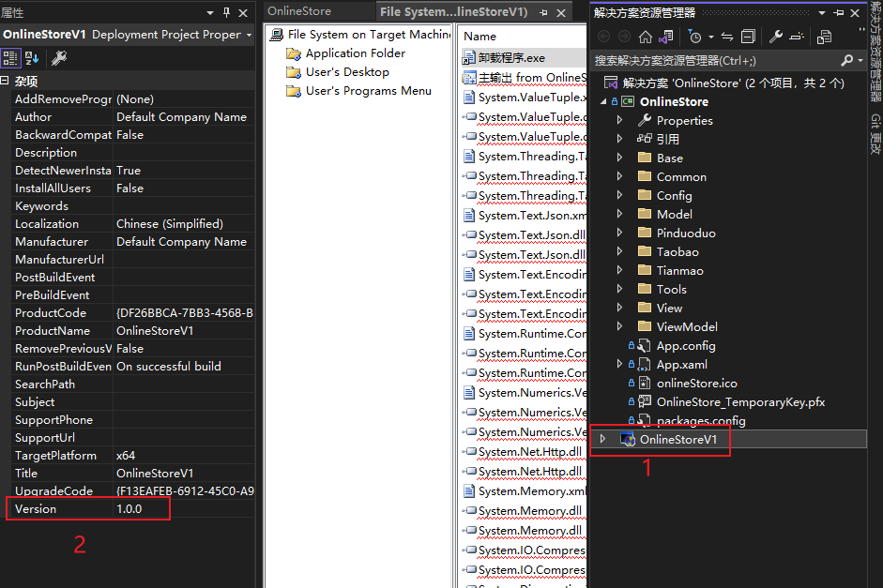Screen dimensions: 883x588
Task: Open properties via wrench icon in Solution Explorer
Action: (776, 37)
